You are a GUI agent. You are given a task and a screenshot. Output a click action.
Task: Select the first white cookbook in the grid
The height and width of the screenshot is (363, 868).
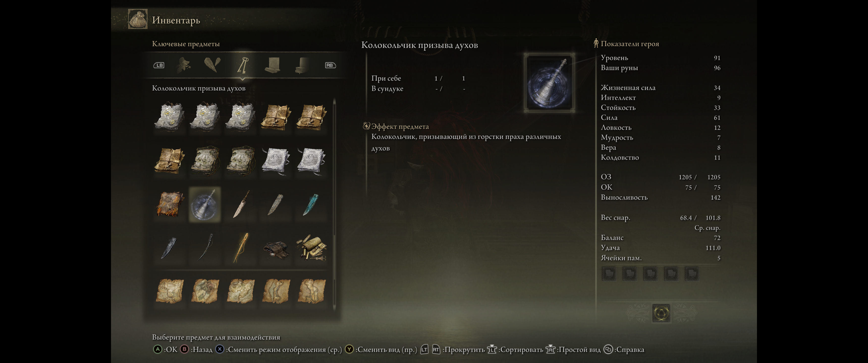pos(170,117)
